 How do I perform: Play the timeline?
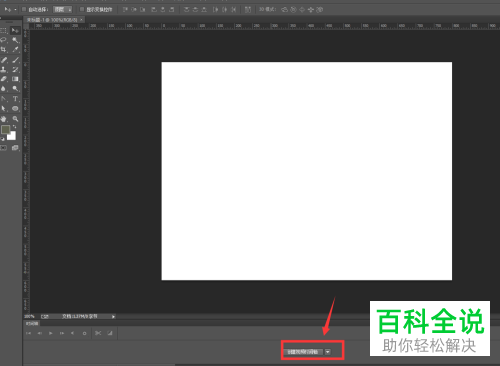click(50, 333)
